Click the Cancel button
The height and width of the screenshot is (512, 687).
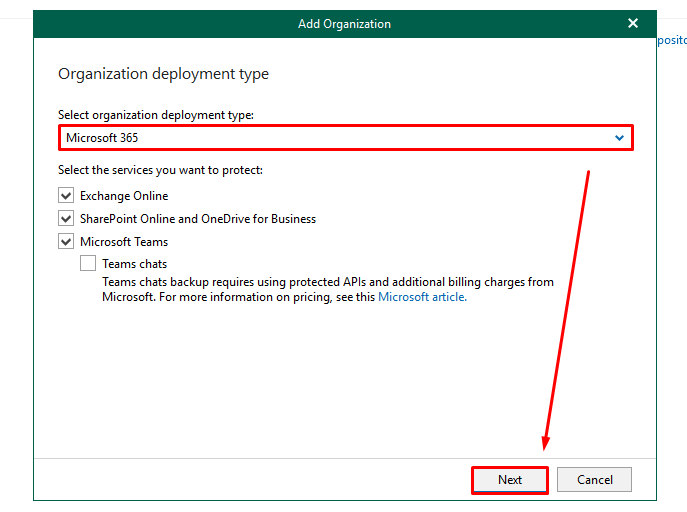tap(595, 480)
